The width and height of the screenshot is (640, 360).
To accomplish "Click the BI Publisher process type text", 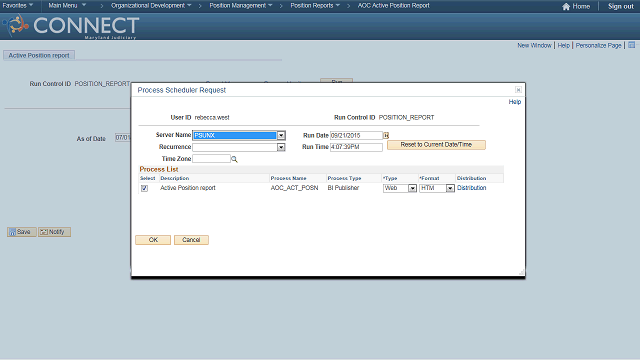I will [343, 188].
